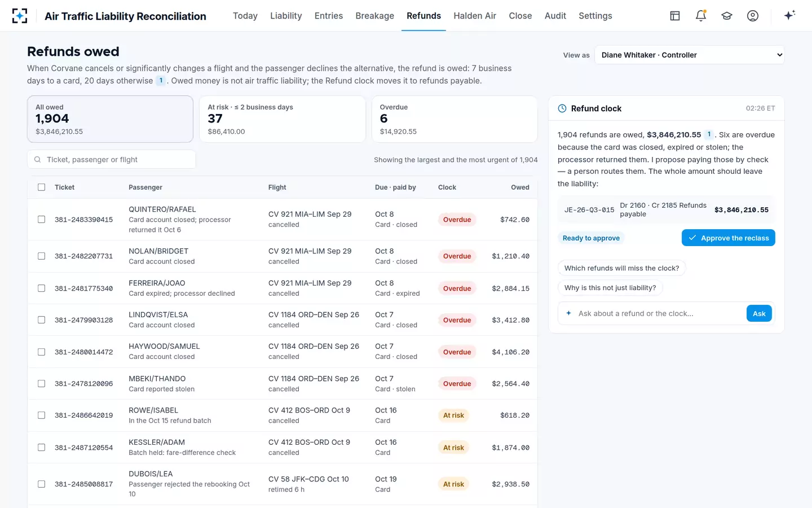This screenshot has height=508, width=812.
Task: Open the user account icon
Action: (753, 16)
